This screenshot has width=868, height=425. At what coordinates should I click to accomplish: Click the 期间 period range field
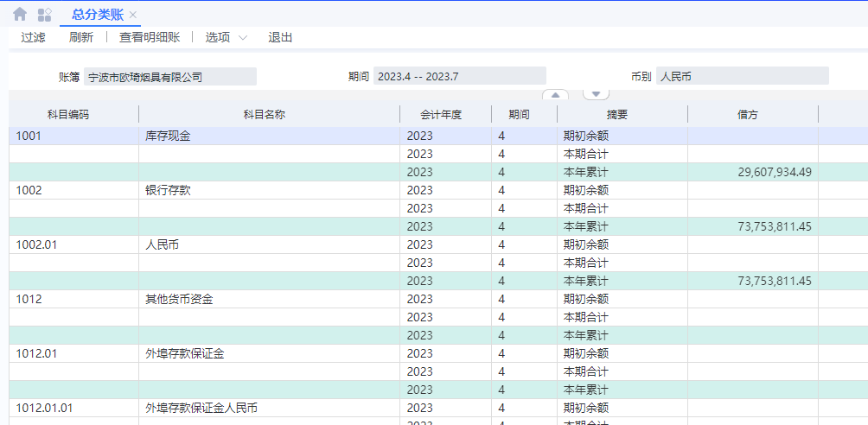pos(459,77)
